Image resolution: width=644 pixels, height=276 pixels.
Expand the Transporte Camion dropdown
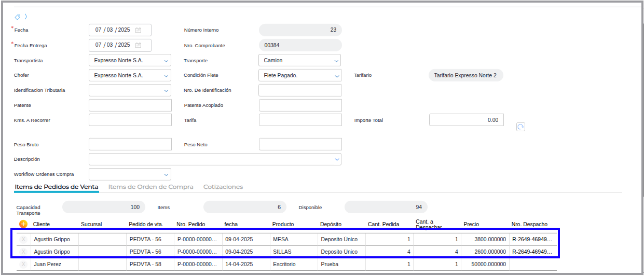pyautogui.click(x=336, y=61)
